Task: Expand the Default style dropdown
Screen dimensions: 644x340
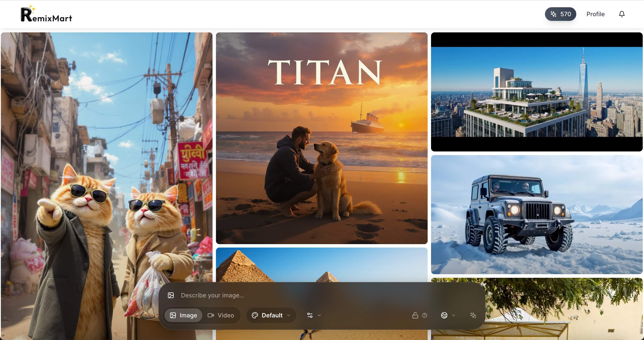Action: point(289,315)
